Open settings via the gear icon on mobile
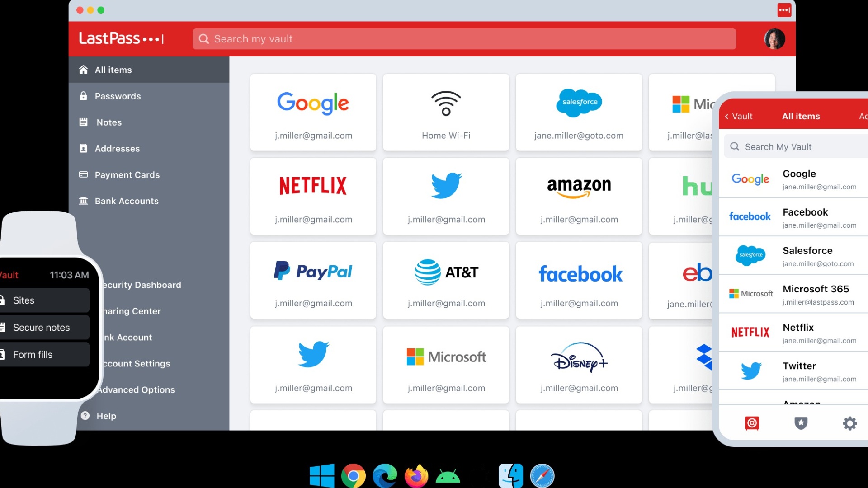The image size is (868, 488). [x=850, y=423]
